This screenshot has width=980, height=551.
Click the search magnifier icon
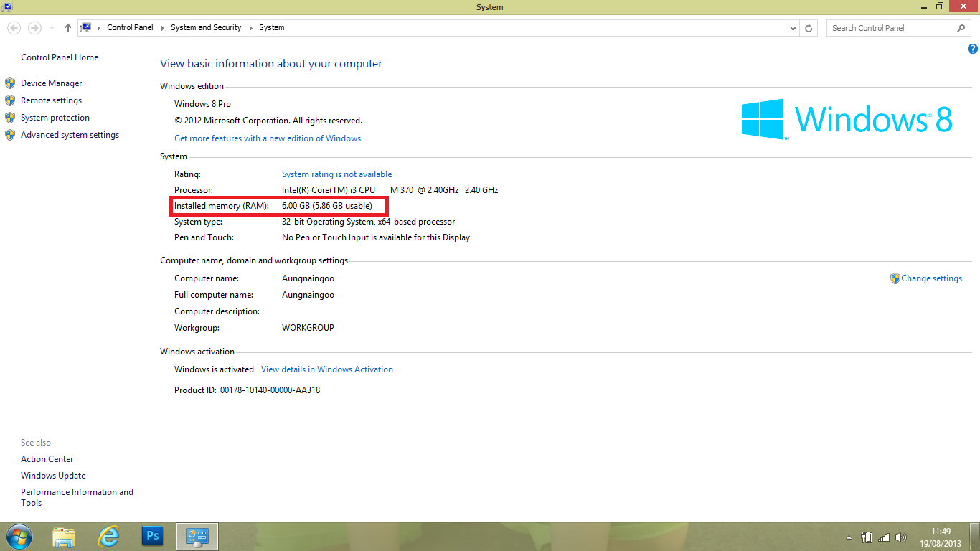(961, 28)
